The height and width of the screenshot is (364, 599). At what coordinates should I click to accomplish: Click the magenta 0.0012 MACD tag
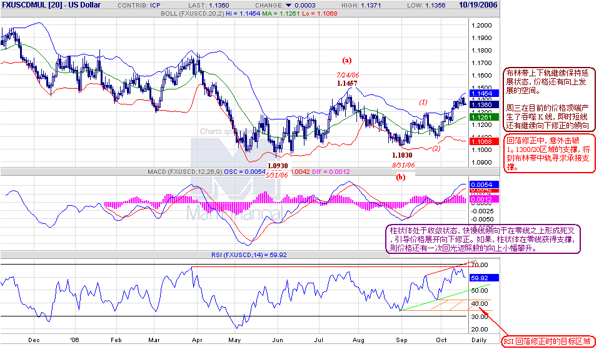tap(483, 199)
